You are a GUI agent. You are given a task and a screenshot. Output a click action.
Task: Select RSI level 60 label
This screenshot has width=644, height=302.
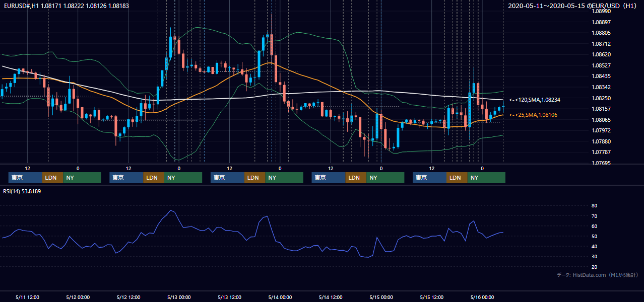click(594, 226)
